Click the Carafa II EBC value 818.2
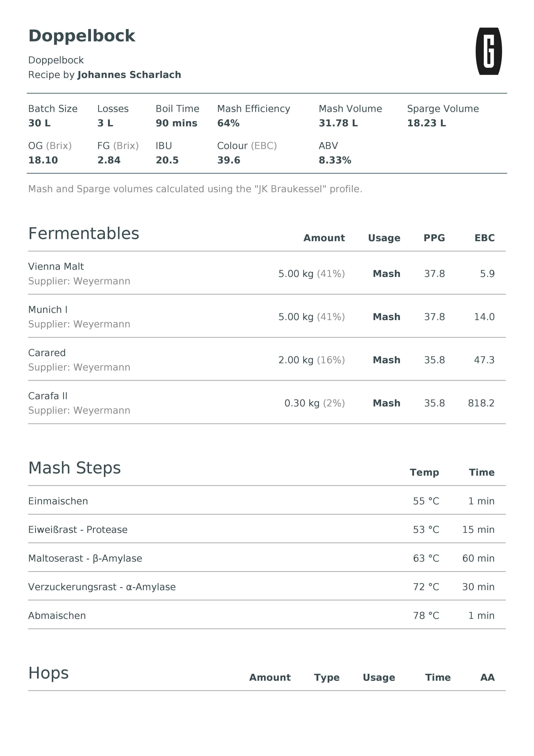Viewport: 534px width, 756px height. 481,403
